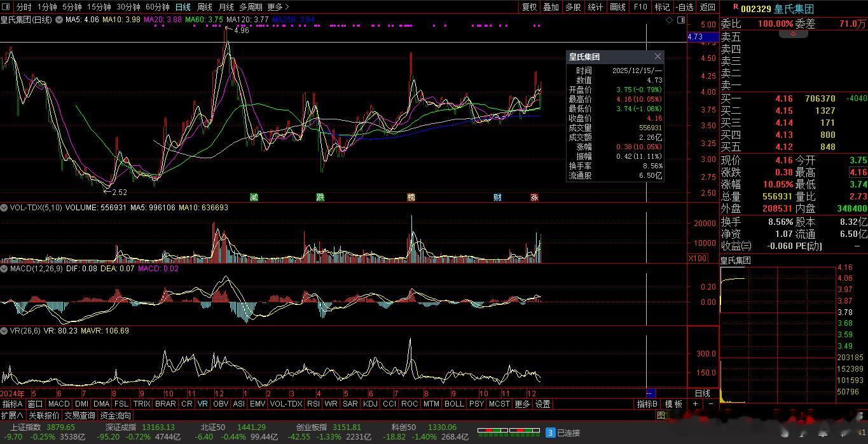The width and height of the screenshot is (868, 444).
Task: Open 交易查询 trade query tab
Action: coord(79,415)
